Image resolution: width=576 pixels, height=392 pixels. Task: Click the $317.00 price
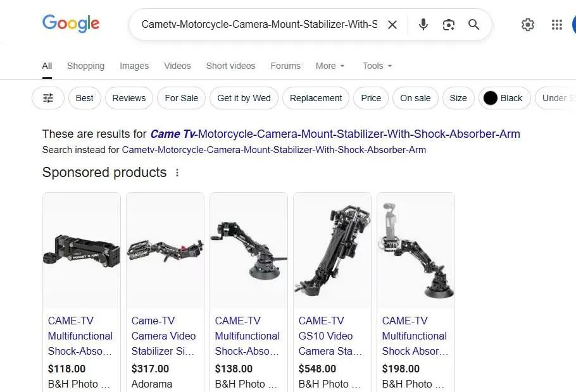150,369
